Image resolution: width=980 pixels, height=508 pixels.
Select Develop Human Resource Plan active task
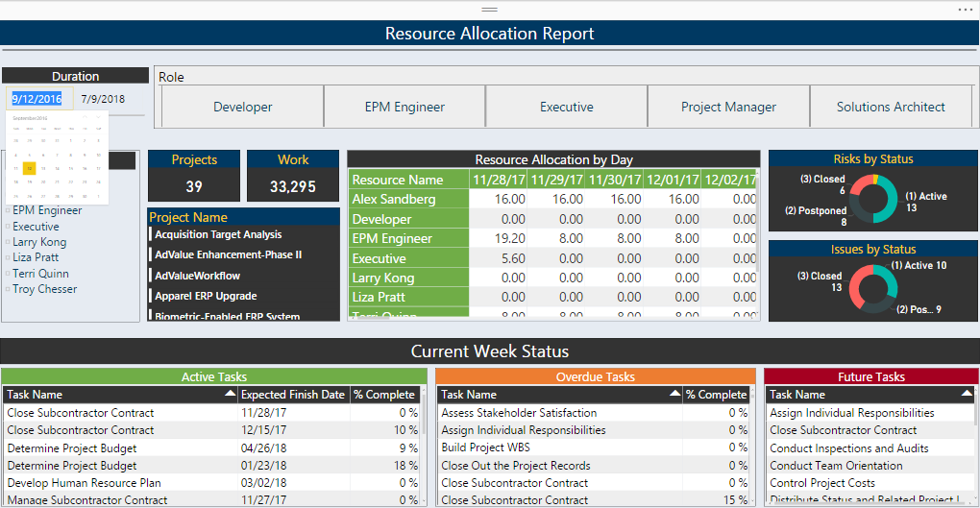[211, 483]
